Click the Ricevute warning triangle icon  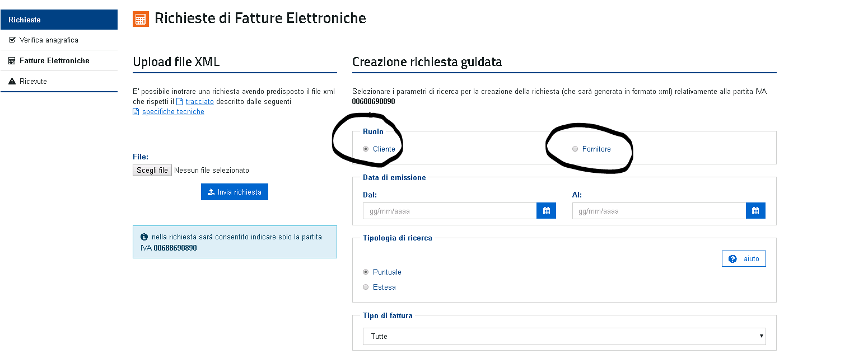[x=12, y=81]
